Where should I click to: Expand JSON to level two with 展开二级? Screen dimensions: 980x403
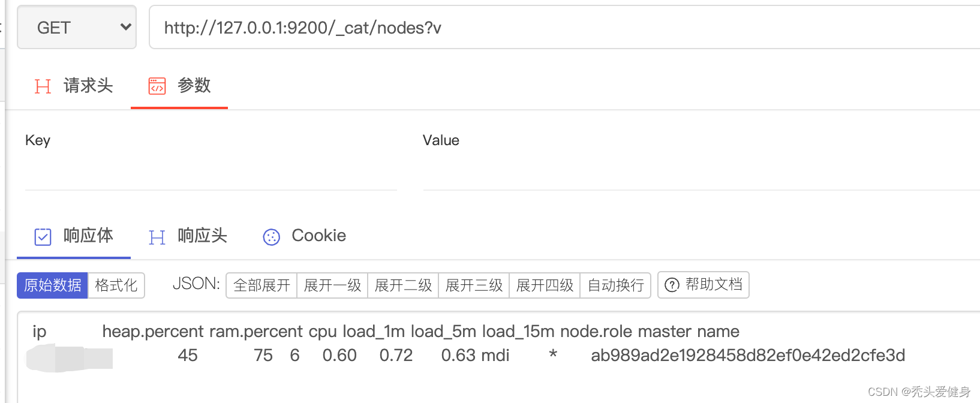coord(403,285)
